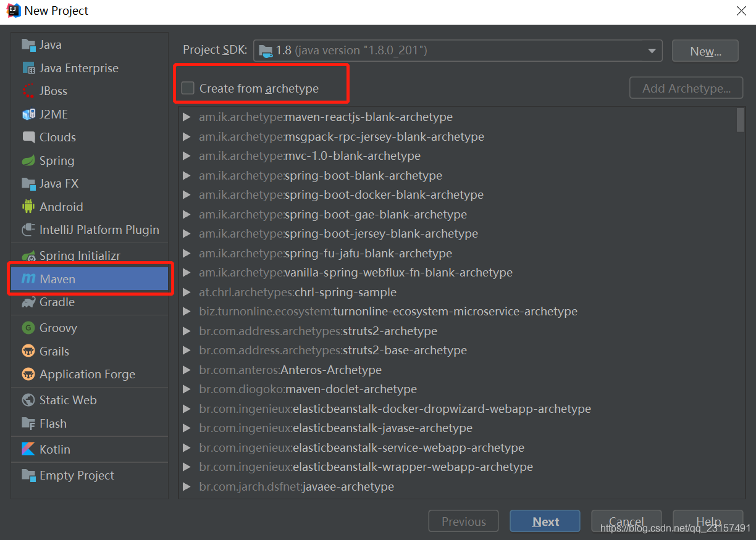The image size is (756, 540).
Task: Click the Java FX folder icon
Action: [x=28, y=183]
